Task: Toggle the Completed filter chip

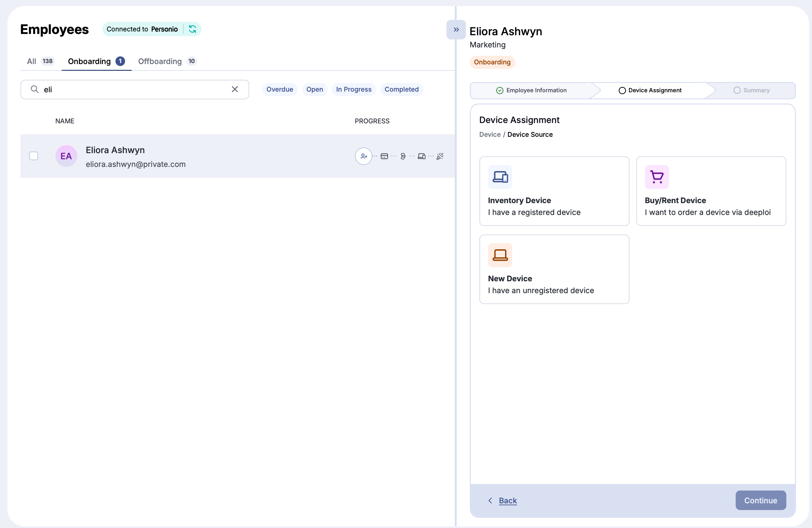Action: click(401, 89)
